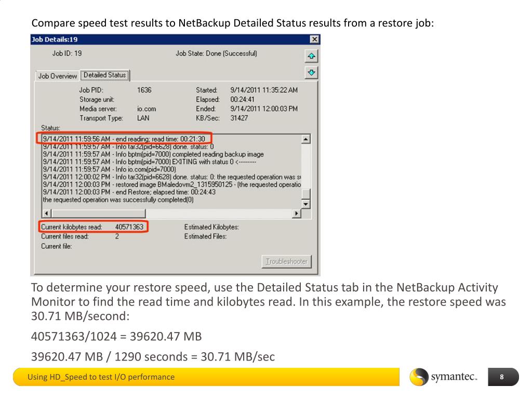Screen dimensions: 532x399
Task: Click the vertical scrollbar thumb in status log
Action: [305, 194]
